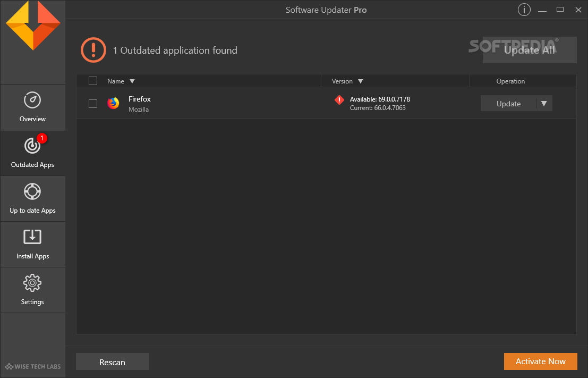Close the Software Updater Pro window
The height and width of the screenshot is (378, 588).
(578, 10)
